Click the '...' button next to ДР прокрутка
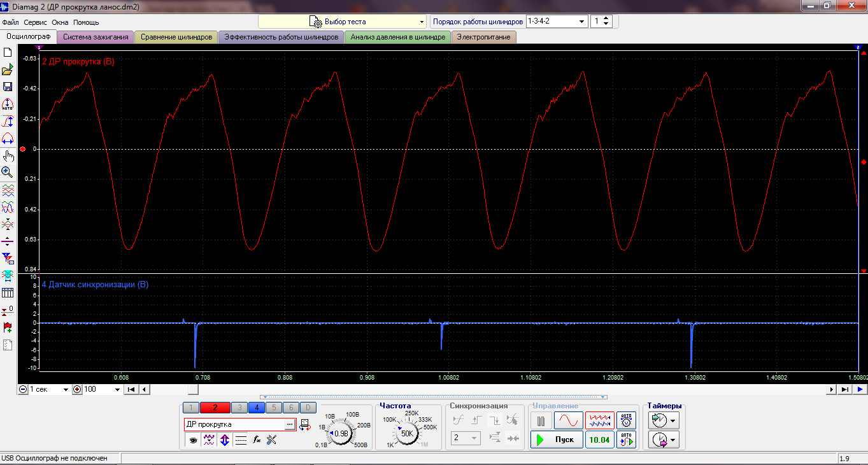The height and width of the screenshot is (465, 868). point(290,424)
